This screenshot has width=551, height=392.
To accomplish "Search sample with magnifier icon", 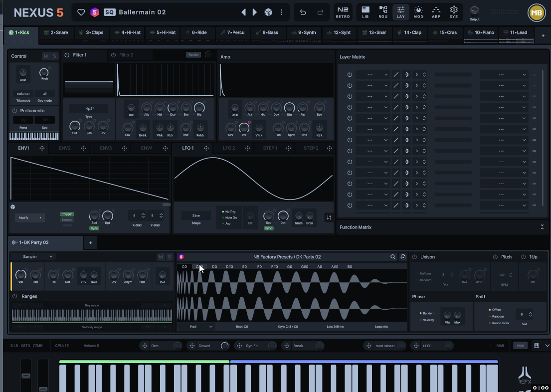I will coord(393,257).
